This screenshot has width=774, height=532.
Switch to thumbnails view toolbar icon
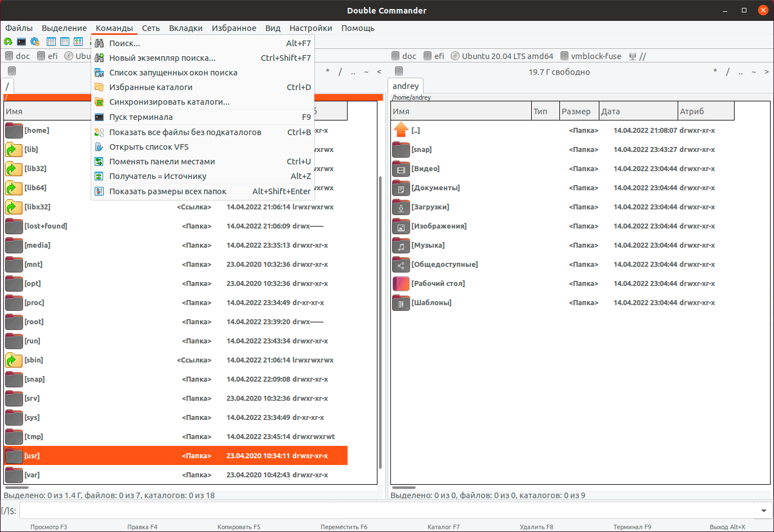(x=78, y=42)
